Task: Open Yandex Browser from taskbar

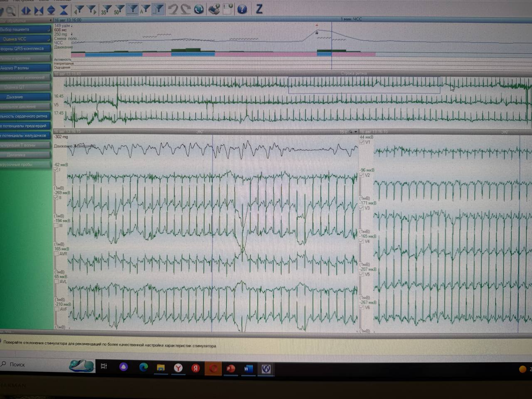Action: click(x=178, y=367)
